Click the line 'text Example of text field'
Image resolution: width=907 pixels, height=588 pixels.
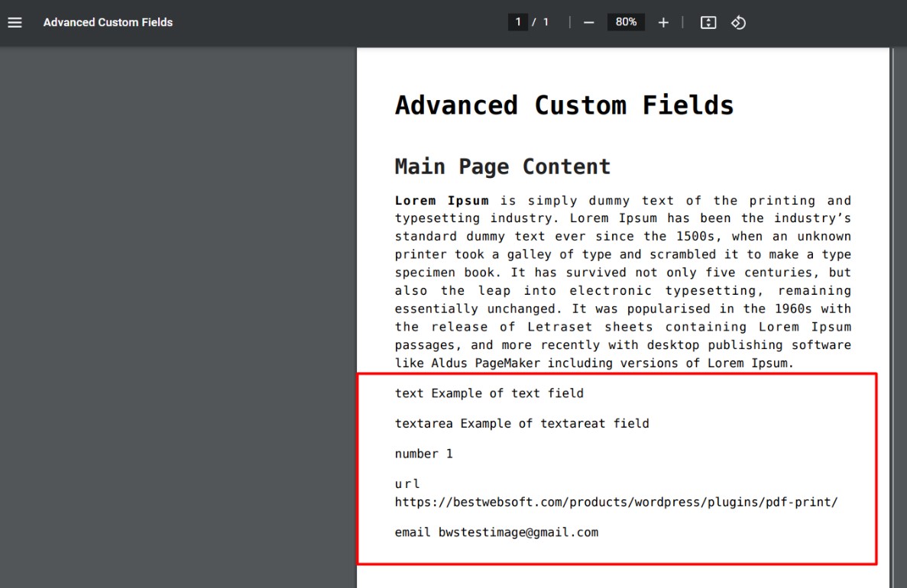pos(489,393)
